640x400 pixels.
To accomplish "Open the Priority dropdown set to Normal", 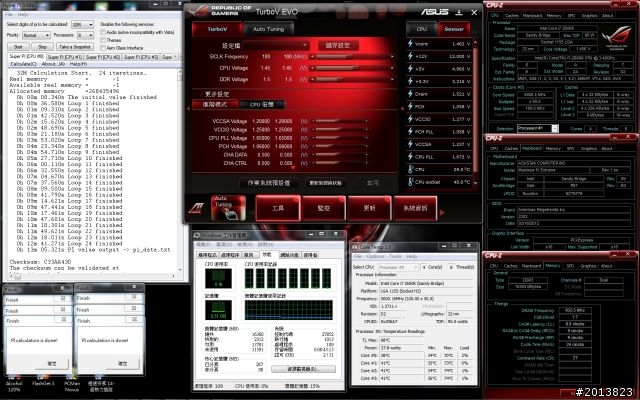I will coord(36,36).
